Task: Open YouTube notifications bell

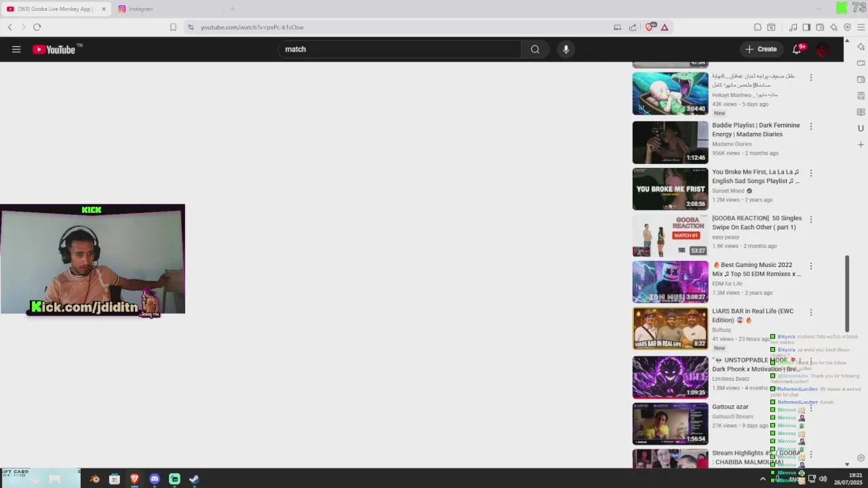Action: [x=797, y=49]
